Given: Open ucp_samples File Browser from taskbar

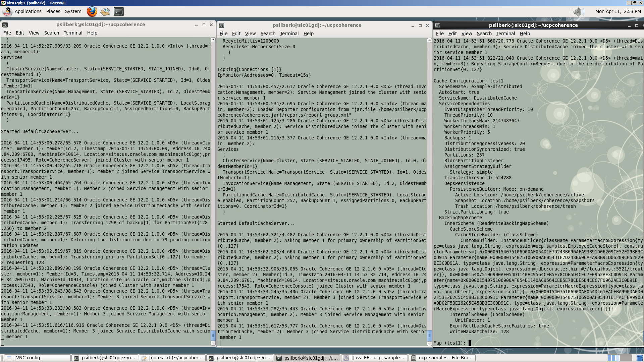Looking at the screenshot, I should click(442, 358).
